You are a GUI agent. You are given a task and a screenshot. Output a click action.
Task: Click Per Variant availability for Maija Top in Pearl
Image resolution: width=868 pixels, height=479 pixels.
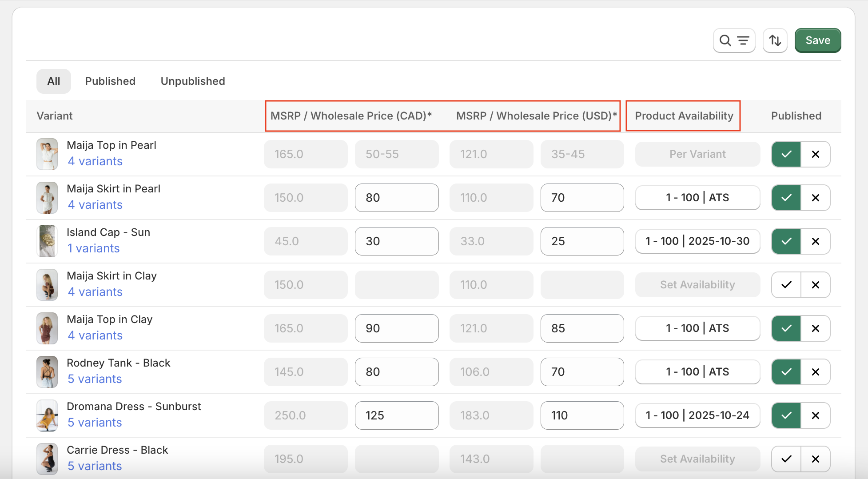697,154
